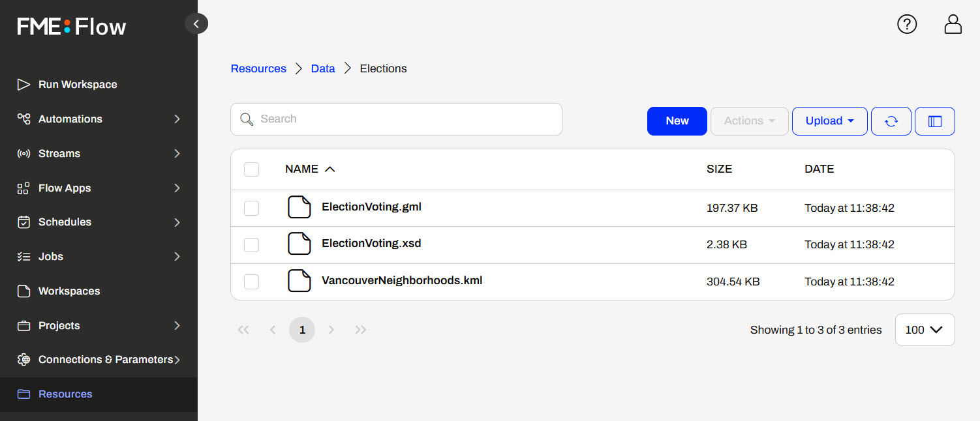Click the VancouverNeighborhoods.kml file icon
980x421 pixels.
pyautogui.click(x=299, y=281)
